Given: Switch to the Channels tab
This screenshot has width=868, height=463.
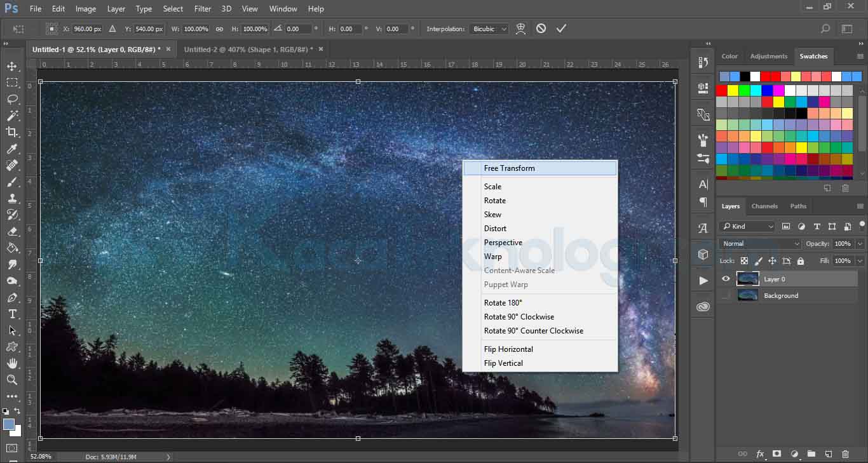Looking at the screenshot, I should coord(764,206).
